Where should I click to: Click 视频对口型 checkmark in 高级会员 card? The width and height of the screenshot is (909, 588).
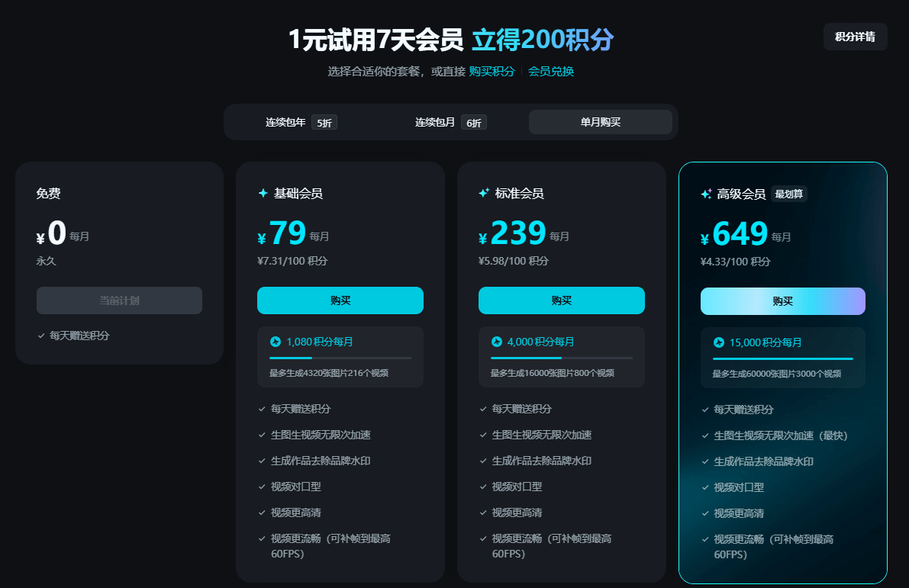[705, 488]
